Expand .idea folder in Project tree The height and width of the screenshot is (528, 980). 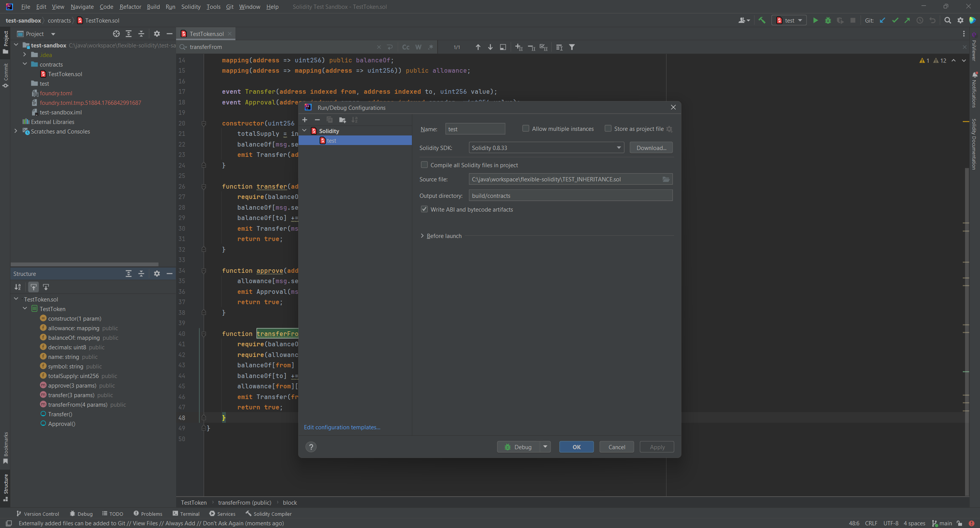pyautogui.click(x=25, y=55)
